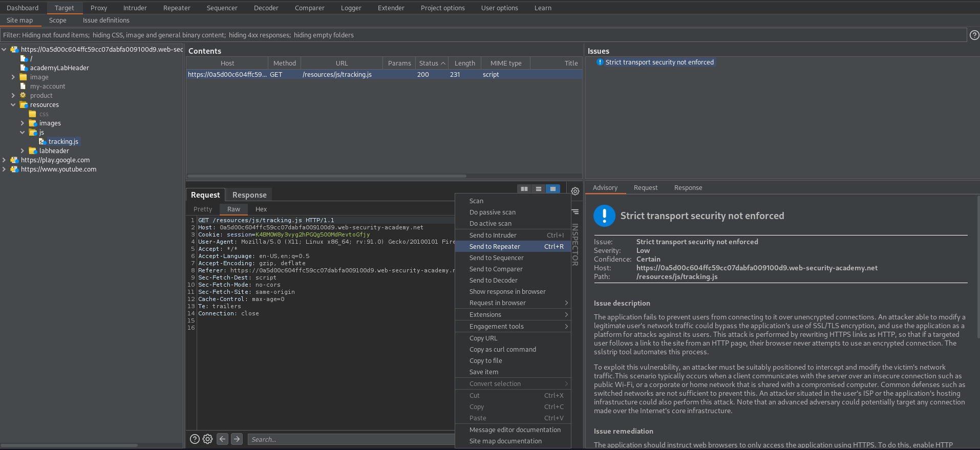The height and width of the screenshot is (450, 980).
Task: Open Request in browser submenu
Action: click(513, 303)
